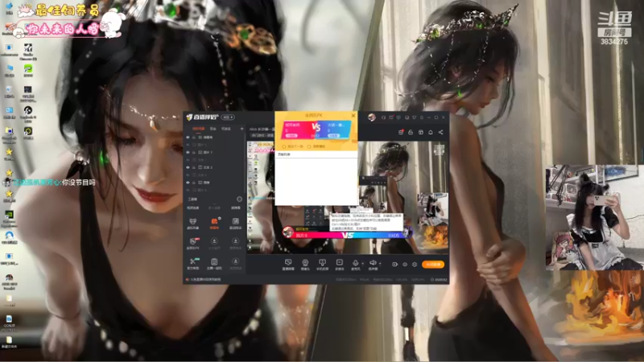644x362 pixels.
Task: Open the chat bubble icon in title bar
Action: click(x=398, y=117)
